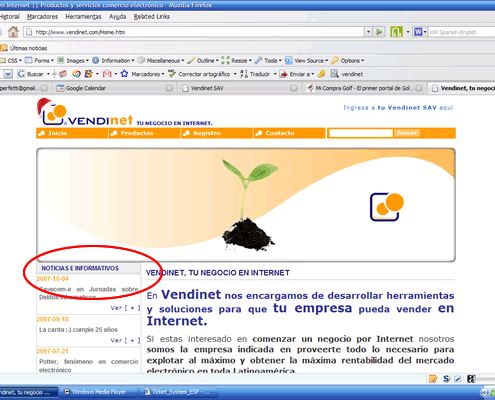Click Ver [+] under the 2007-10-04 news item
Viewport: 495px width, 400px height.
(x=125, y=308)
